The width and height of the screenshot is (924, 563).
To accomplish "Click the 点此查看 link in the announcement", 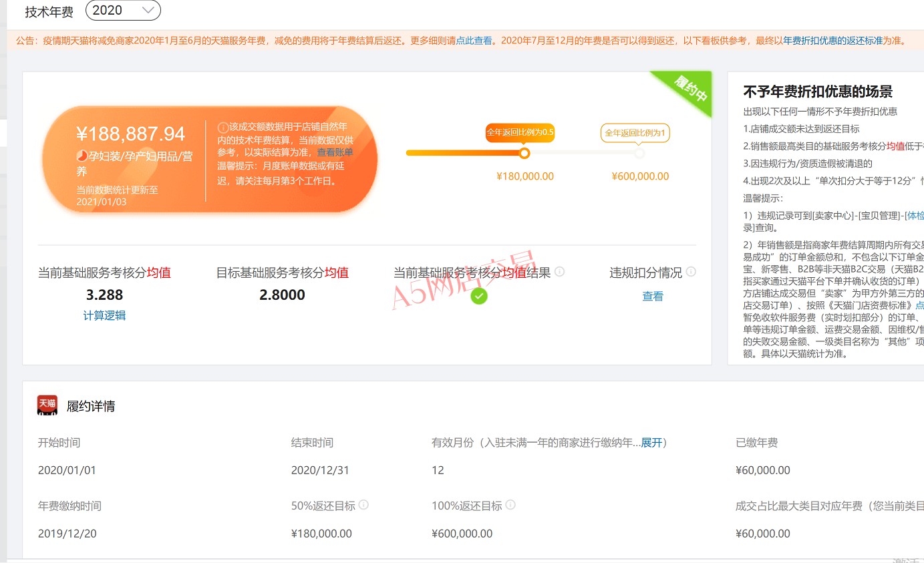I will 474,41.
